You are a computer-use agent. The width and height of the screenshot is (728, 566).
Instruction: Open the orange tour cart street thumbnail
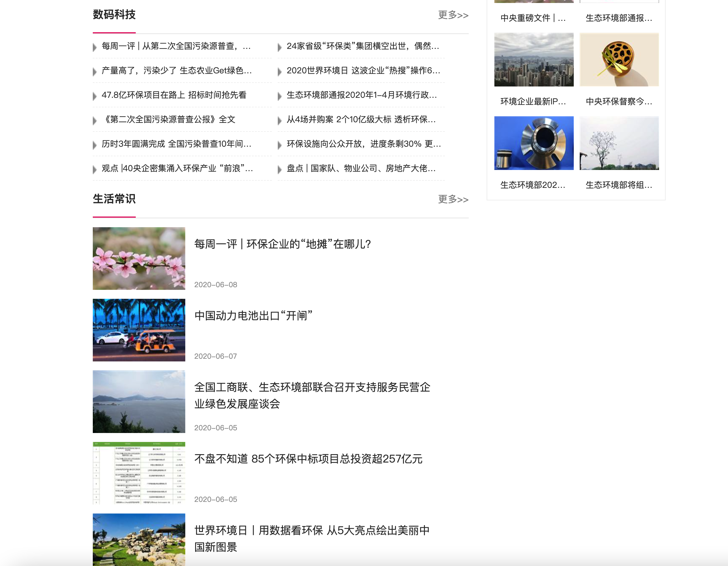click(139, 330)
